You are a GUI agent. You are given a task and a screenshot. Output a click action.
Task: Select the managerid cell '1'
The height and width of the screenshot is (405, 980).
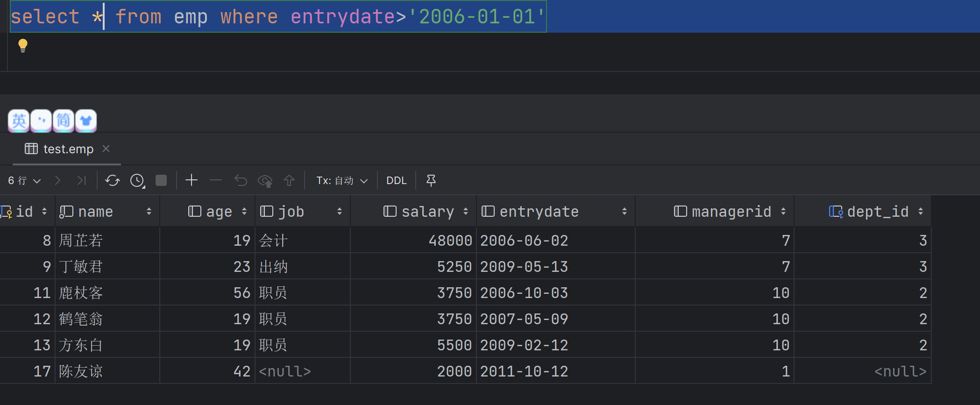[715, 371]
